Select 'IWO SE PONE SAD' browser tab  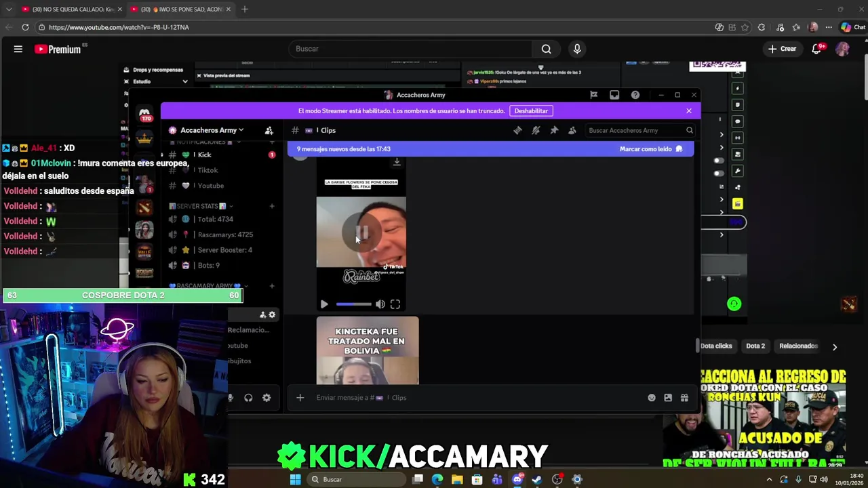coord(180,9)
